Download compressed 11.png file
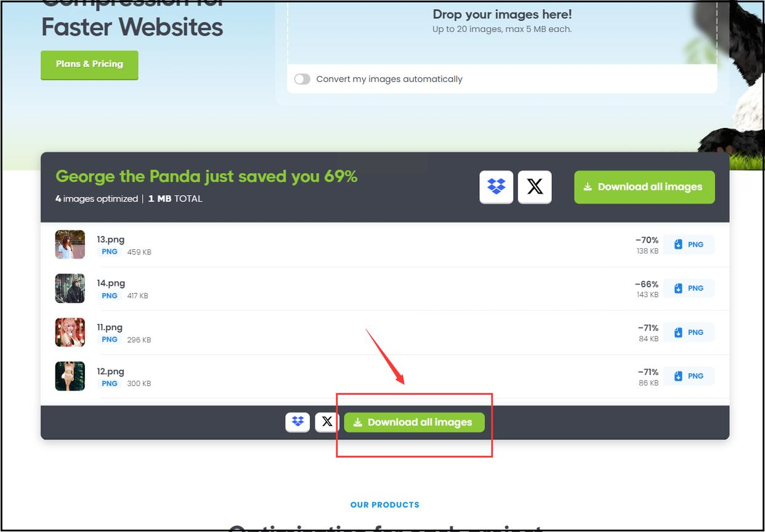The height and width of the screenshot is (532, 765). pos(689,332)
